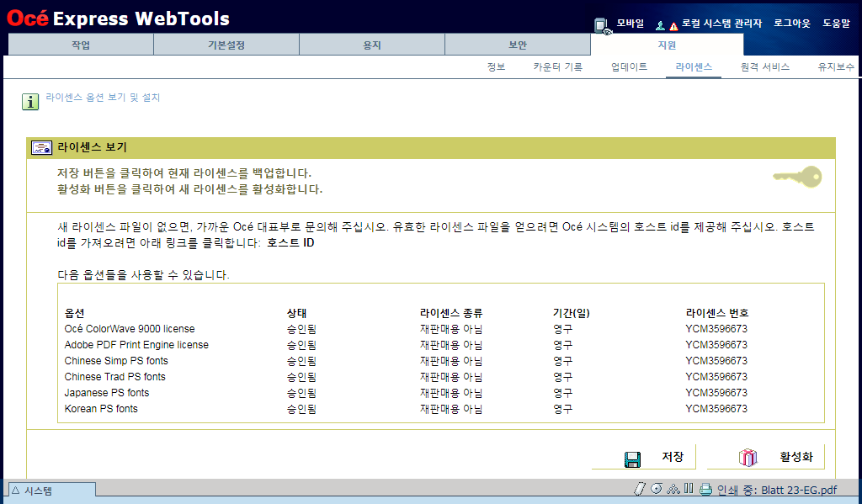Go to the 보안 tab
Image resolution: width=862 pixels, height=504 pixels.
(x=518, y=45)
